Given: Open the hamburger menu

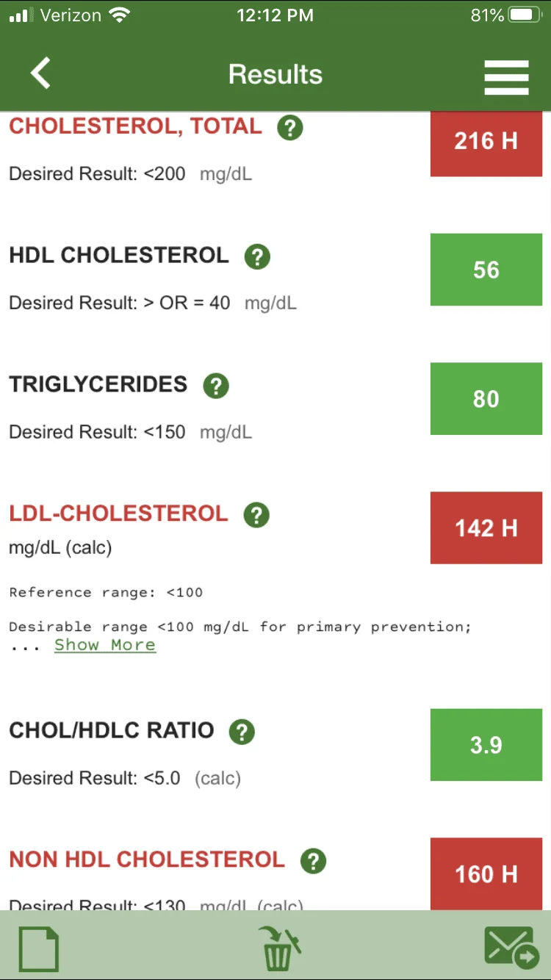Looking at the screenshot, I should click(x=506, y=76).
